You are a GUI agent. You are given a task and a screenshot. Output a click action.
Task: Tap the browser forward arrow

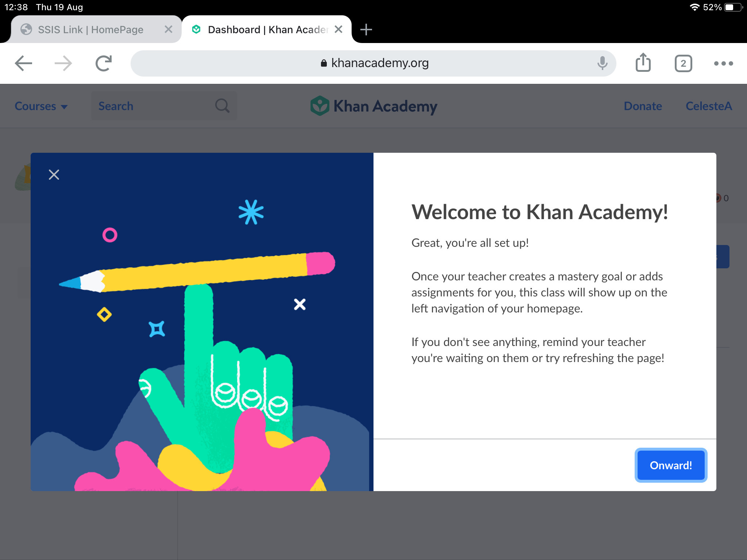[x=63, y=63]
